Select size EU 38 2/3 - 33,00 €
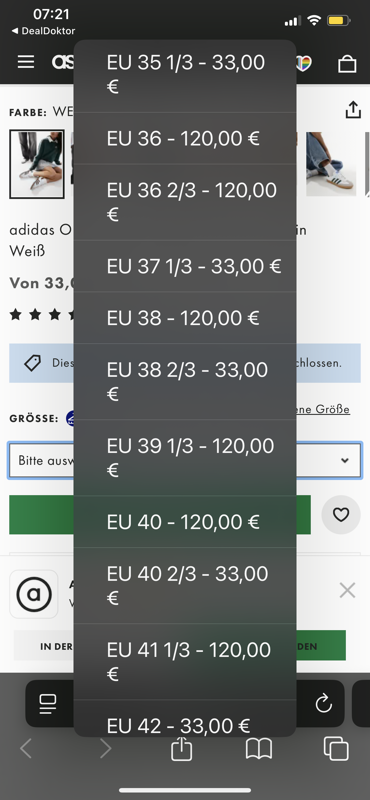 click(185, 381)
